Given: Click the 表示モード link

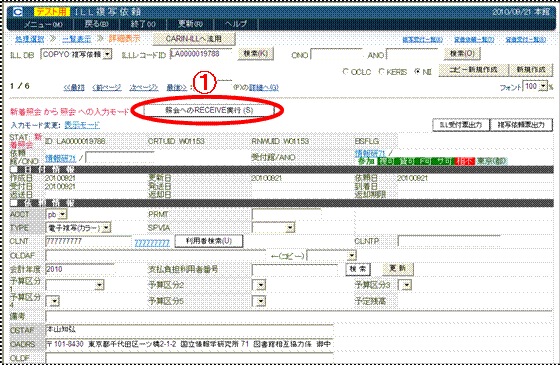Looking at the screenshot, I should click(82, 125).
